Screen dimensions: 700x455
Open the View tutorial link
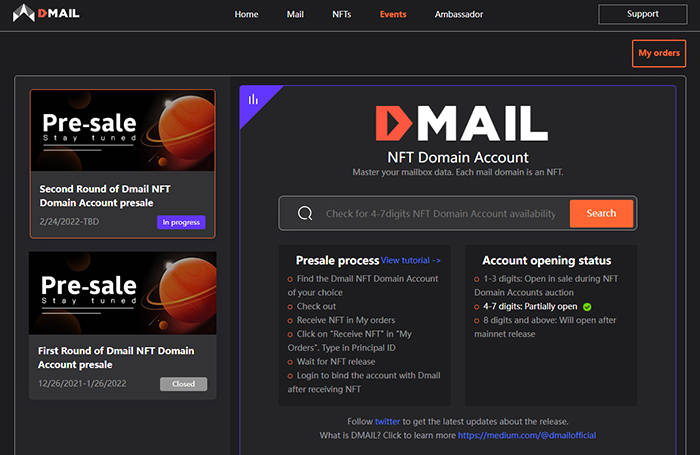[411, 260]
